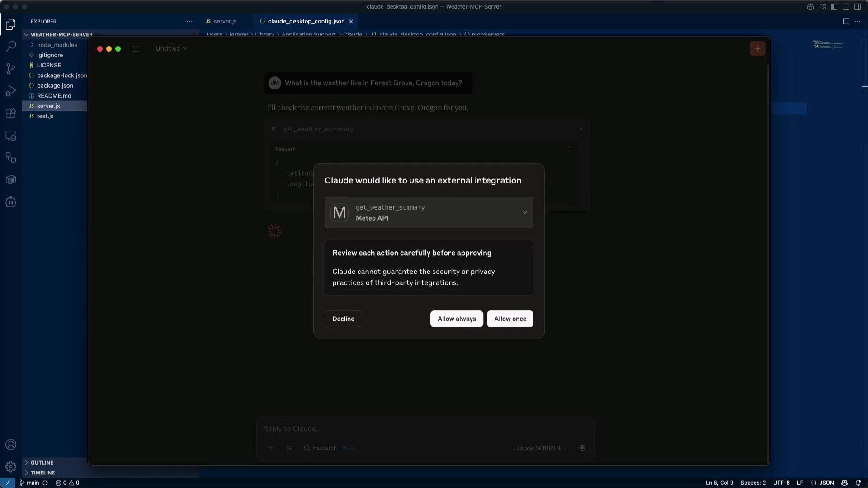
Task: Toggle the Secondary Side Bar in VS Code
Action: tap(858, 7)
